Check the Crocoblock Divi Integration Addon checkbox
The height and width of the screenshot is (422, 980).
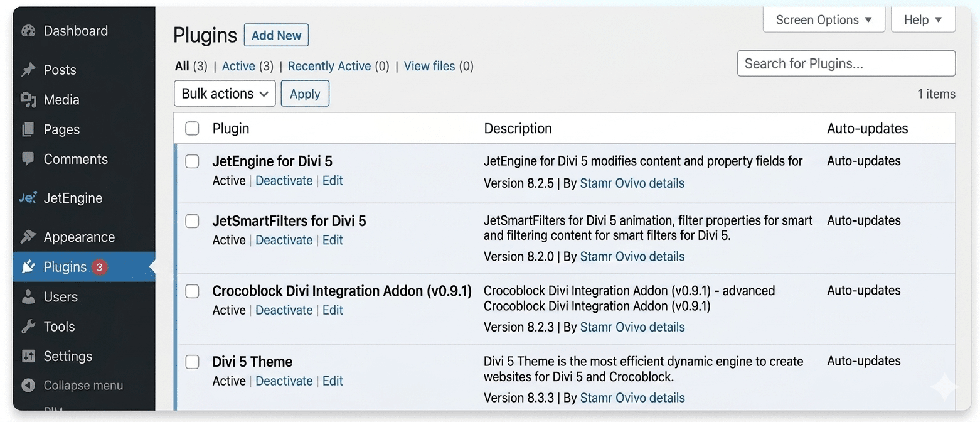pos(192,291)
